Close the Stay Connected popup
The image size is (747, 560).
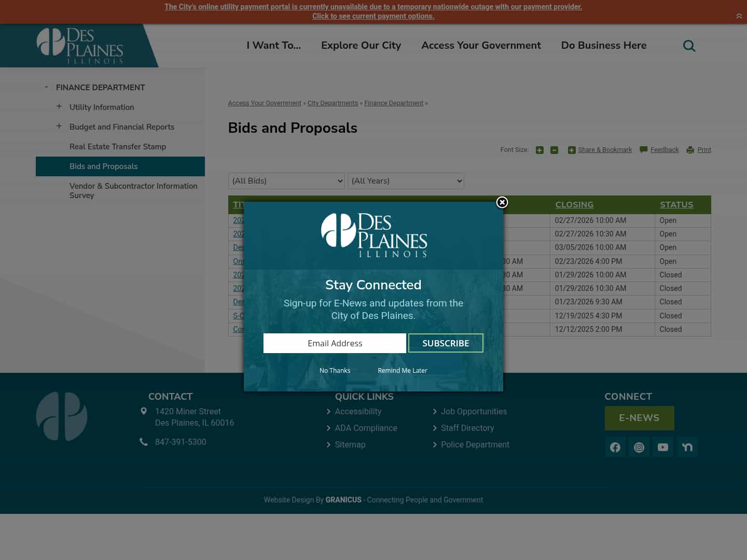click(x=502, y=202)
